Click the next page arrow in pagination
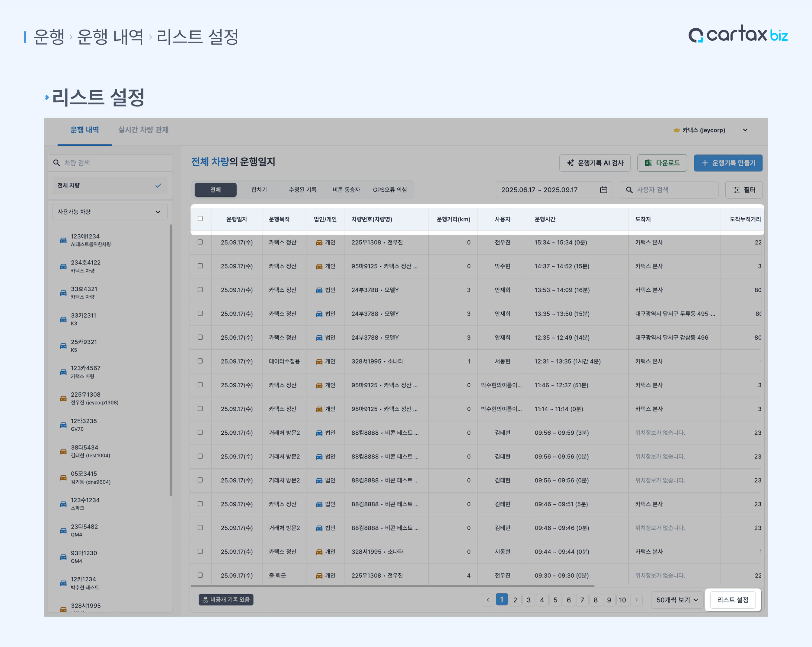 (x=637, y=600)
